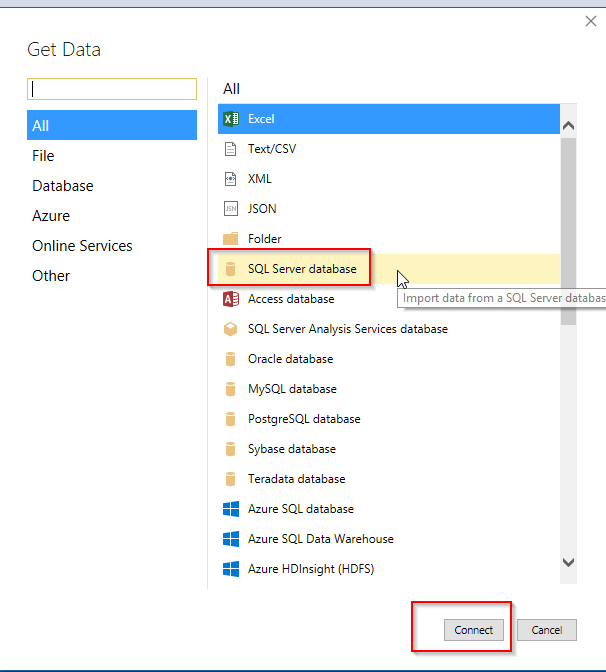Viewport: 606px width, 672px height.
Task: Choose SQL Server Analysis Services cube icon
Action: 231,329
